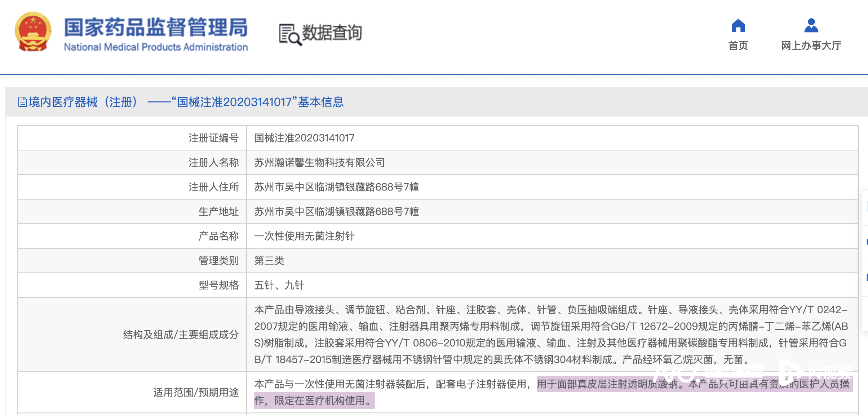Click the 数据查询 title text
This screenshot has height=415, width=868.
click(332, 33)
